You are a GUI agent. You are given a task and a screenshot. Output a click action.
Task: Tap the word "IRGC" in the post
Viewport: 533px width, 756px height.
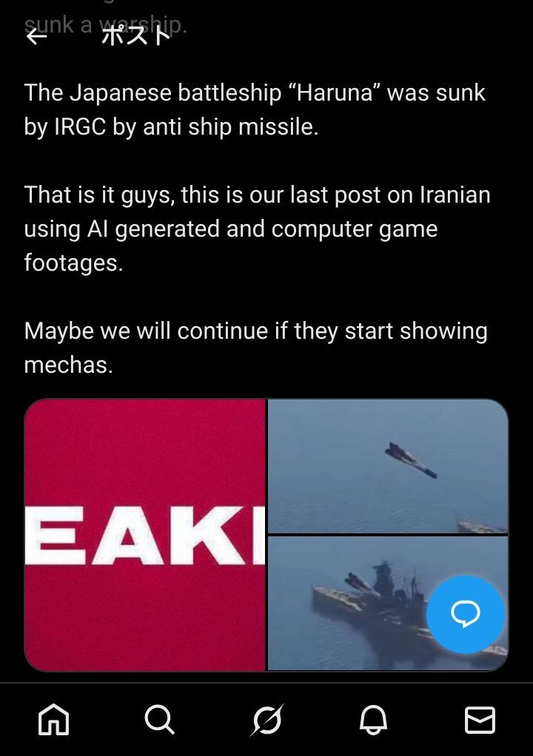pyautogui.click(x=80, y=126)
